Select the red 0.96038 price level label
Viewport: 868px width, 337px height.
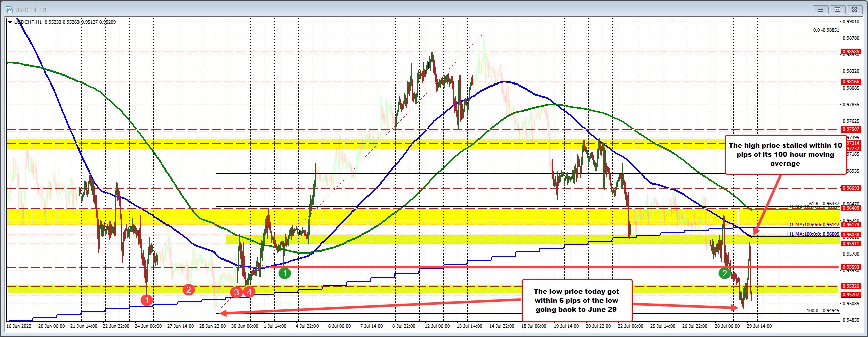click(x=851, y=235)
